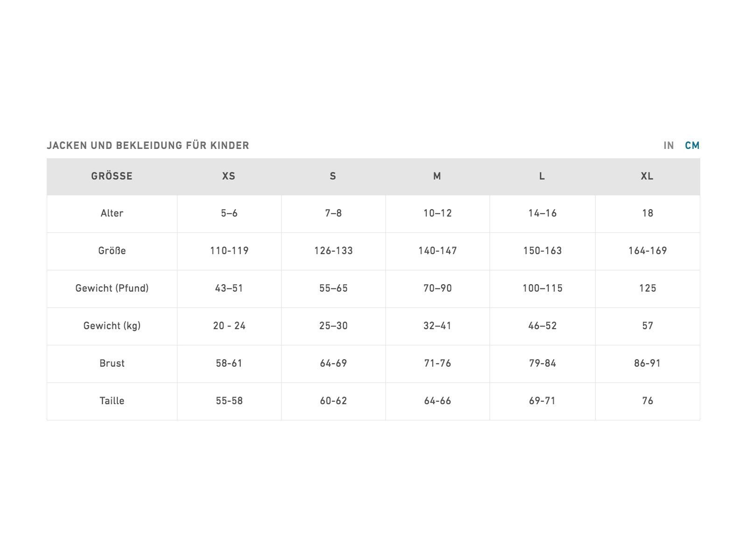
Task: Click the Brust row label
Action: tap(112, 364)
